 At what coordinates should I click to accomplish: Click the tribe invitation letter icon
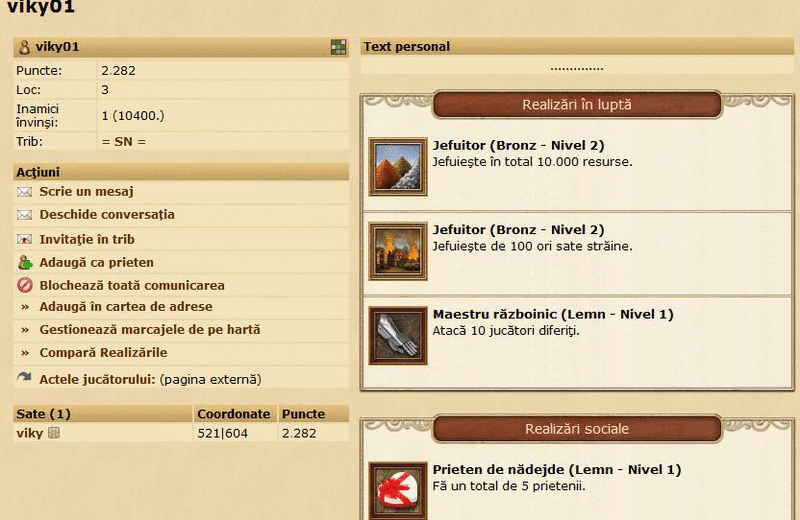[x=24, y=239]
